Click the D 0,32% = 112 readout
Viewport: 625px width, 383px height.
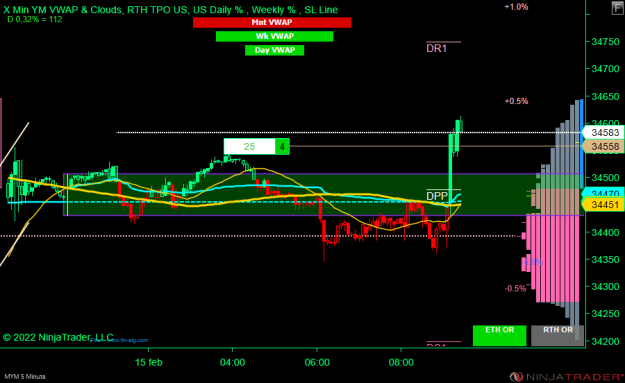tap(35, 19)
